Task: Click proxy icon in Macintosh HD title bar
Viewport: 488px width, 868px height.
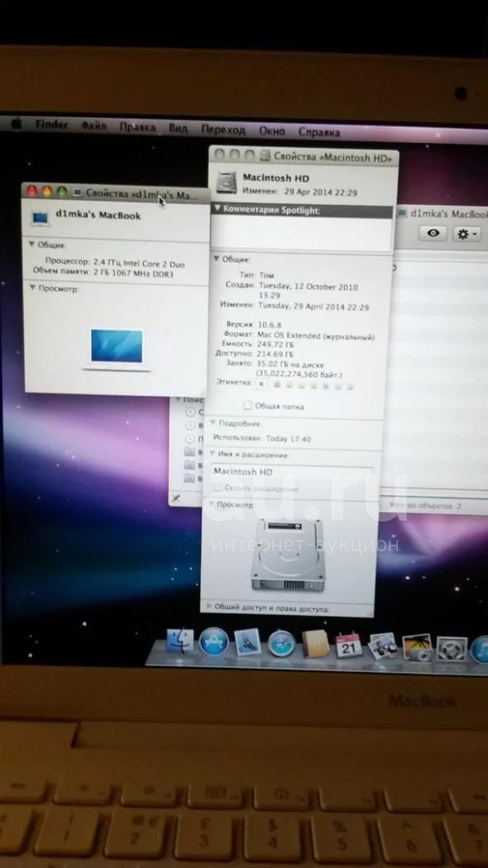Action: pyautogui.click(x=265, y=157)
